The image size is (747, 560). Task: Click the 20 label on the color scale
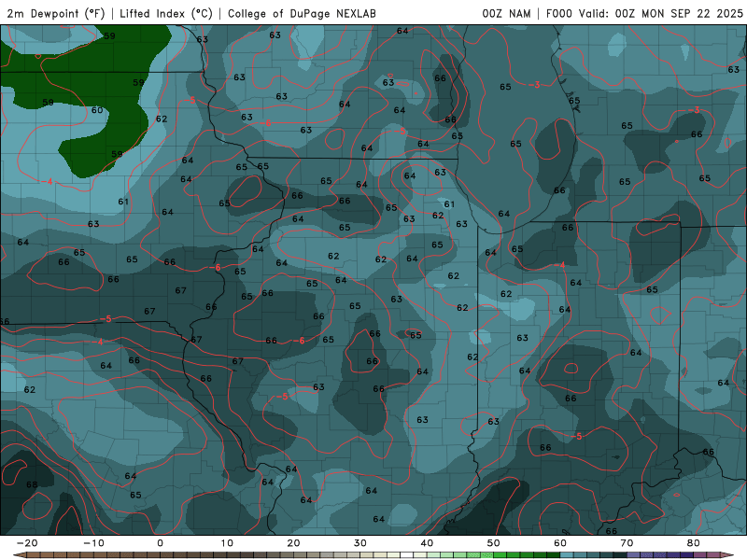tap(293, 543)
